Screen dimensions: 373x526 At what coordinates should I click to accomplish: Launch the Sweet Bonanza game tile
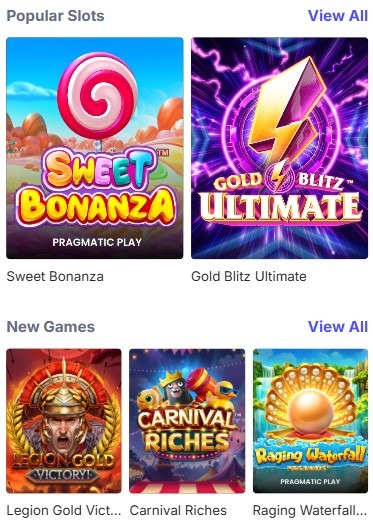(x=95, y=148)
